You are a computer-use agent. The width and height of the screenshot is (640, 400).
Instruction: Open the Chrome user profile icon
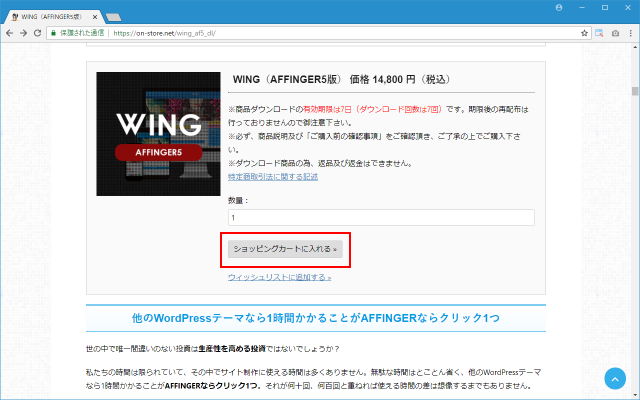[559, 7]
